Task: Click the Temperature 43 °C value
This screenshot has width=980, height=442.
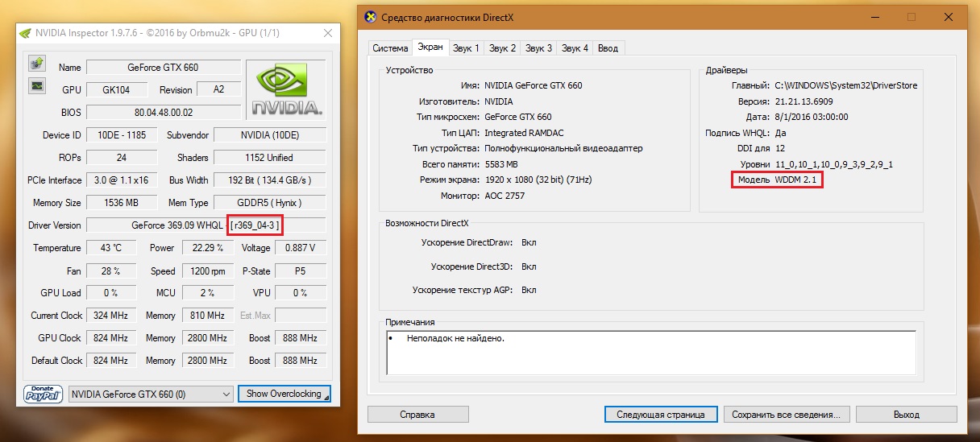Action: click(112, 248)
